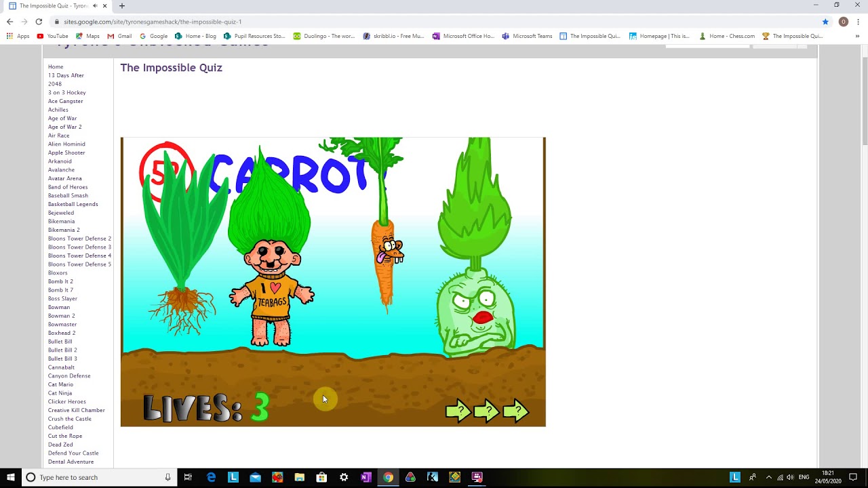Open the Duolingo bookmark
This screenshot has height=488, width=868.
pyautogui.click(x=324, y=36)
